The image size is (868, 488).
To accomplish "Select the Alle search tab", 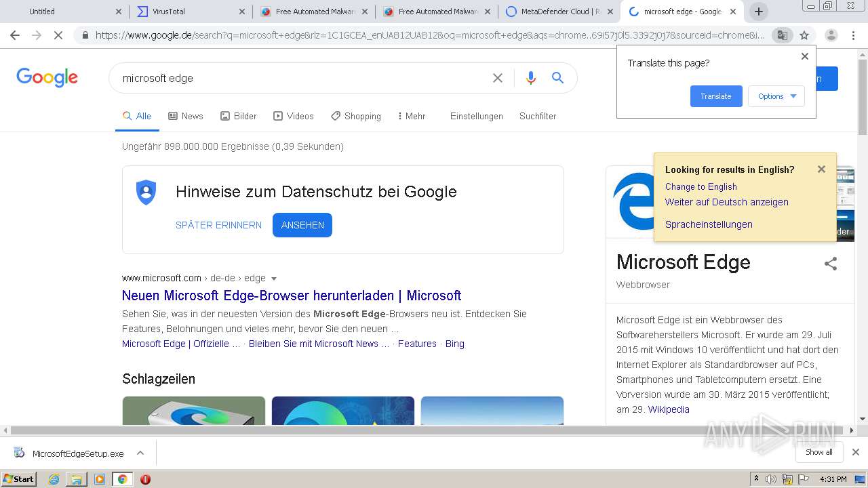I will pyautogui.click(x=137, y=116).
